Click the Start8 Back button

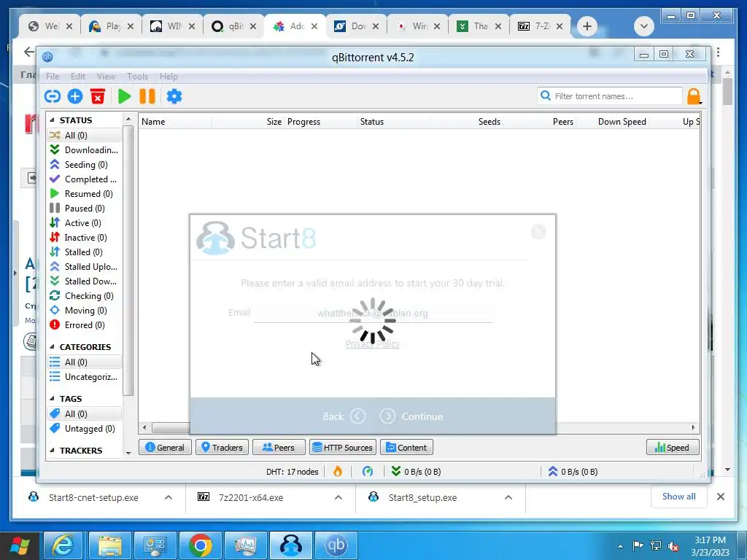click(344, 416)
